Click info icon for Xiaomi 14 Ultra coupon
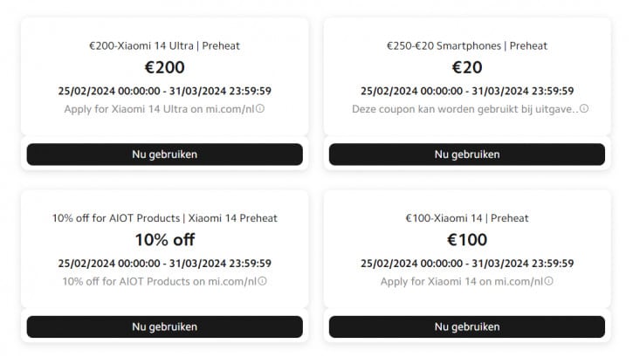633x364 pixels. pyautogui.click(x=260, y=109)
